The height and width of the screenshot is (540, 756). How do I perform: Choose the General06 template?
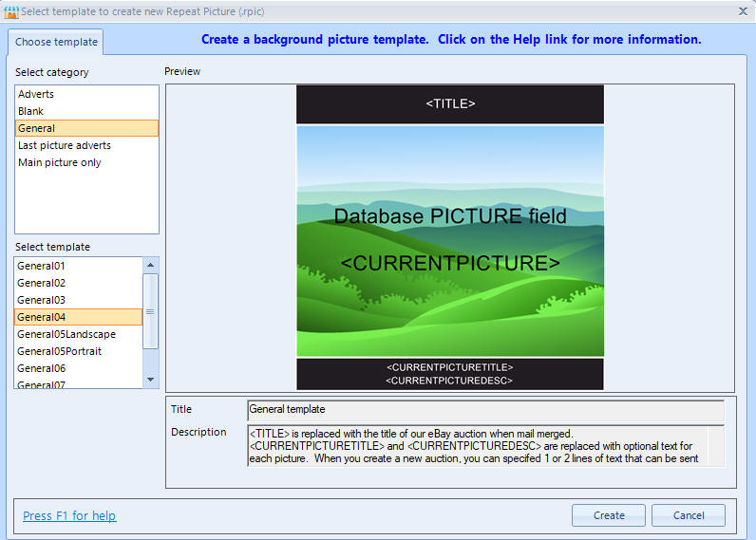(79, 368)
